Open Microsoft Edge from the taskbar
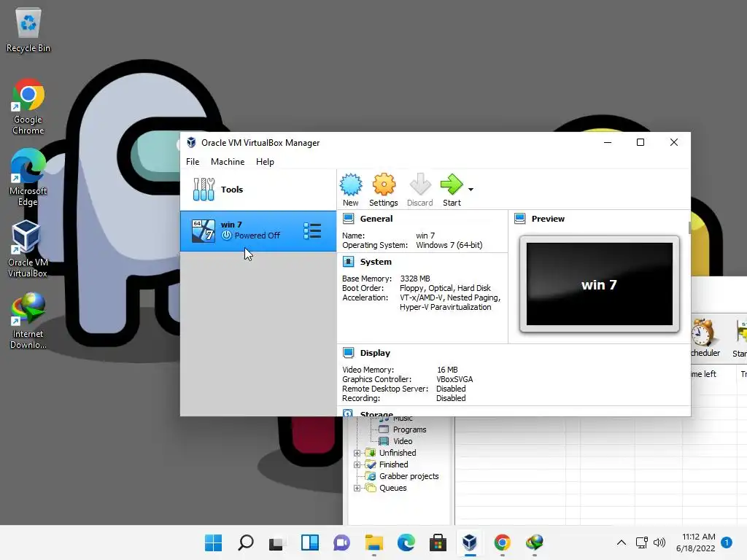747x560 pixels. coord(406,542)
